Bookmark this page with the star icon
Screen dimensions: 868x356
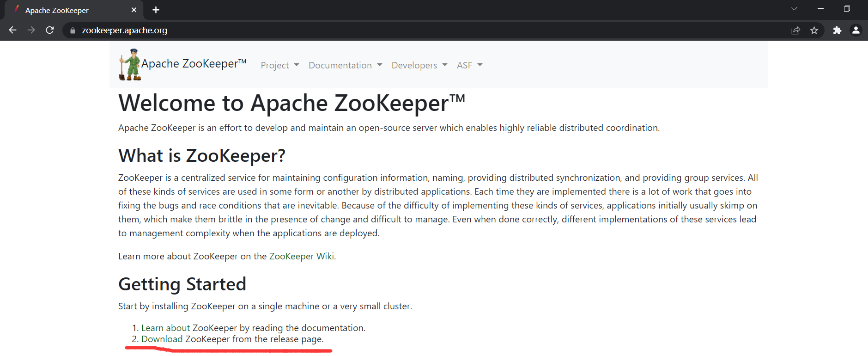pyautogui.click(x=814, y=31)
